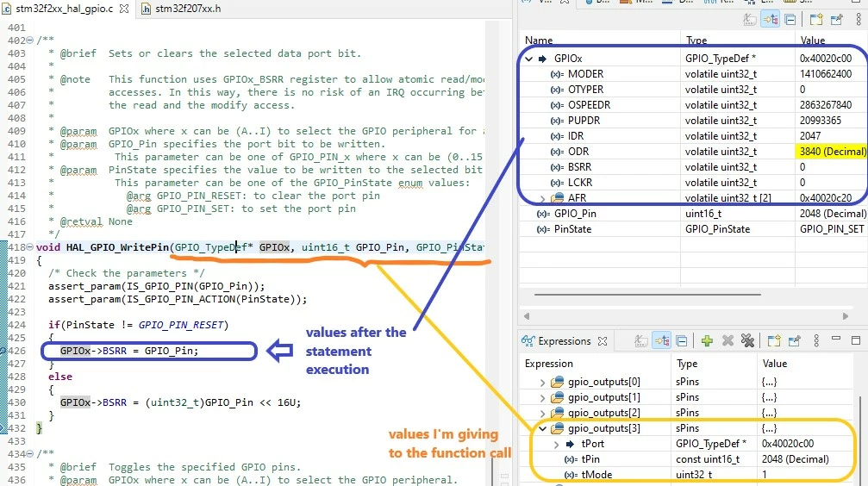Expand gpio_outputs[2] expression
The image size is (868, 486).
(x=542, y=413)
